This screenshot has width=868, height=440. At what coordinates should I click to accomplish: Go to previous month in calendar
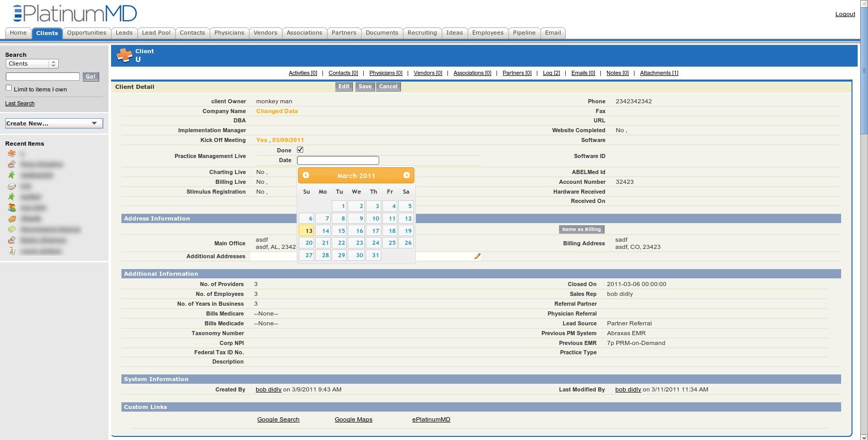pyautogui.click(x=306, y=176)
